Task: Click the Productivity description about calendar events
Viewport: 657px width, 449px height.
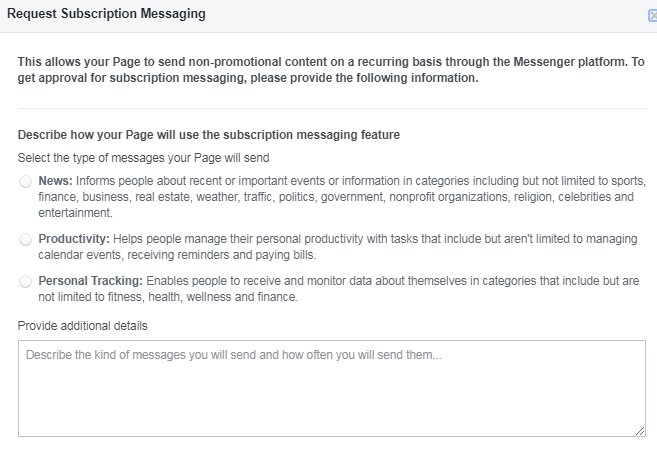Action: tap(380, 240)
